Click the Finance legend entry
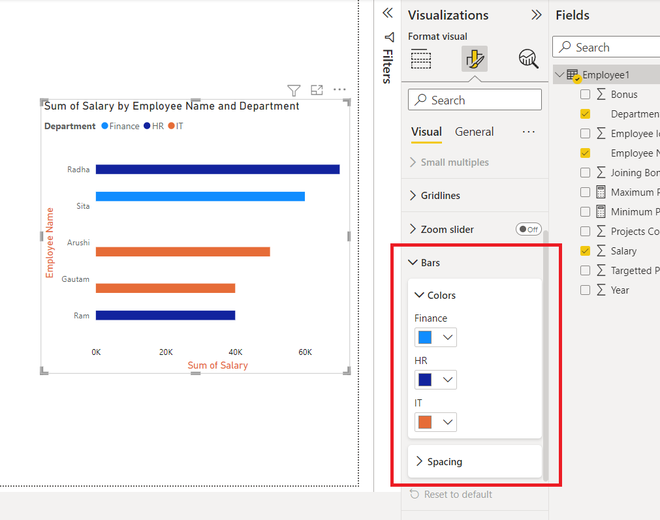 click(x=120, y=126)
